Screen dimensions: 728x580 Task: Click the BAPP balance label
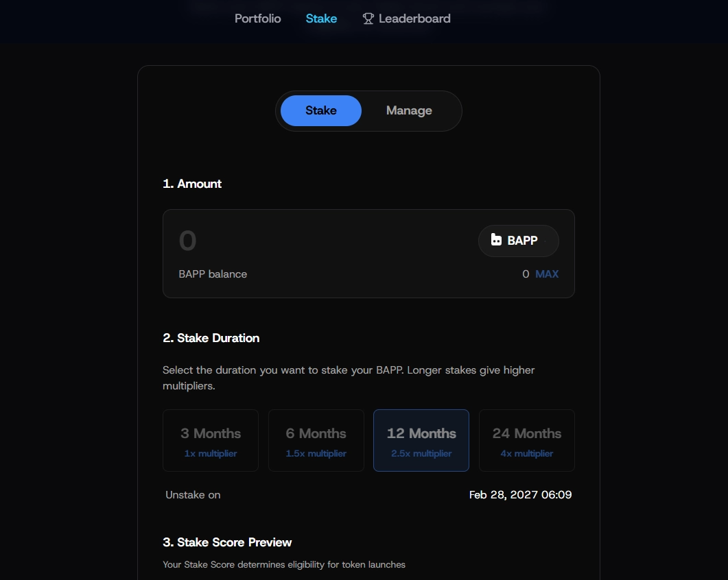(213, 274)
